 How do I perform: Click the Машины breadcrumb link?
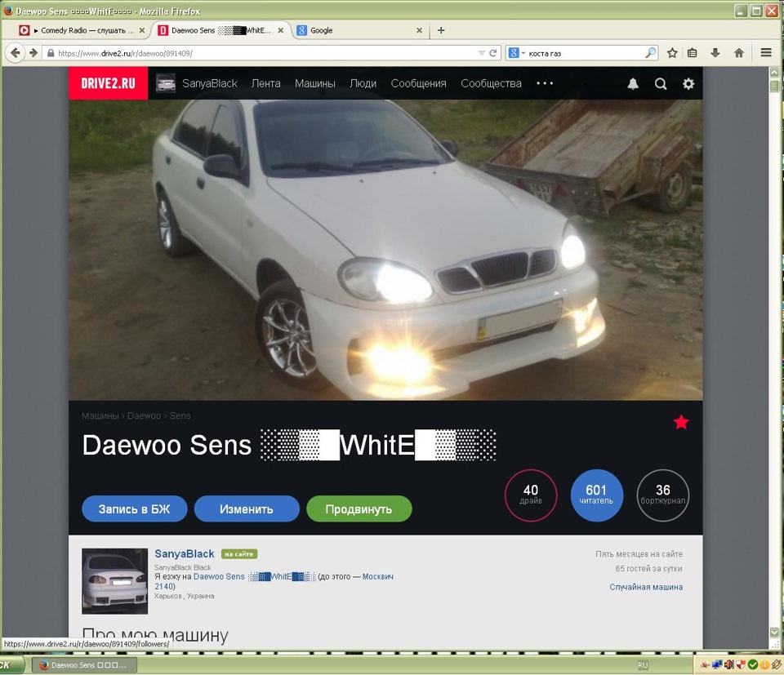pyautogui.click(x=100, y=415)
